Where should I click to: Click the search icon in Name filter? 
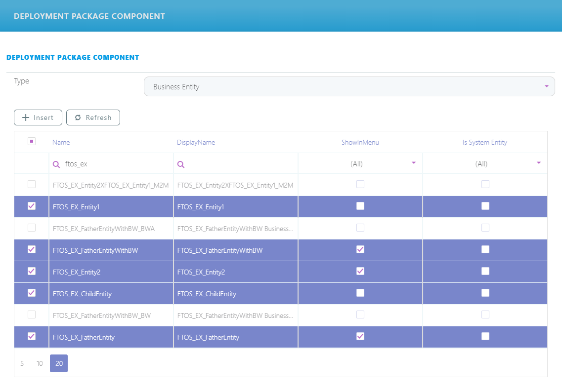coord(56,164)
